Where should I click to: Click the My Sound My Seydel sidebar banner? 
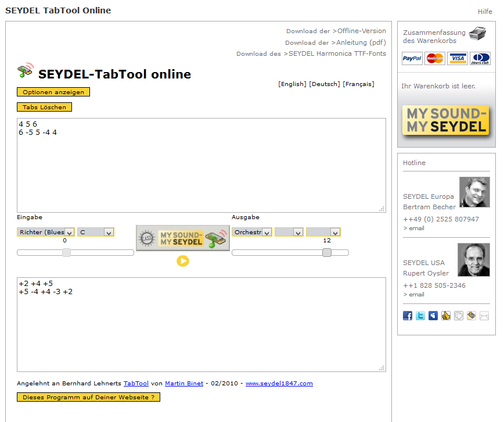446,120
